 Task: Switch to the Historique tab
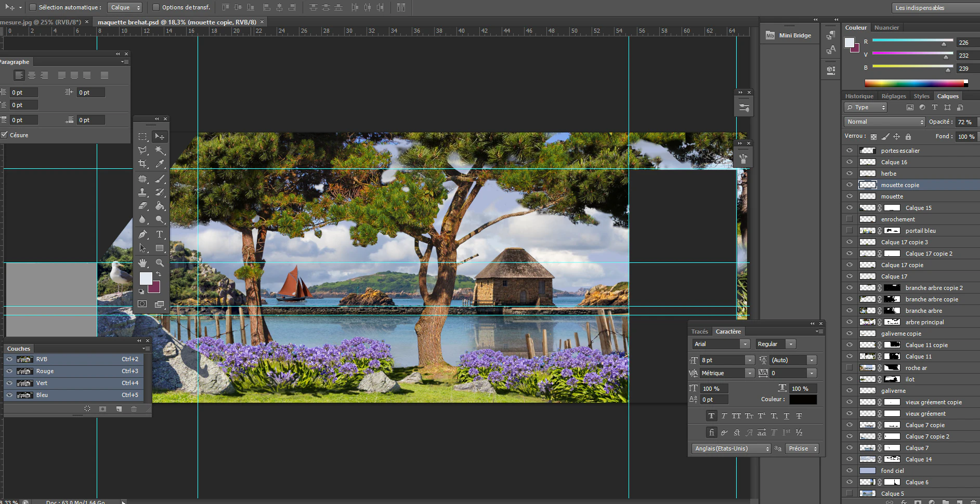pos(859,96)
